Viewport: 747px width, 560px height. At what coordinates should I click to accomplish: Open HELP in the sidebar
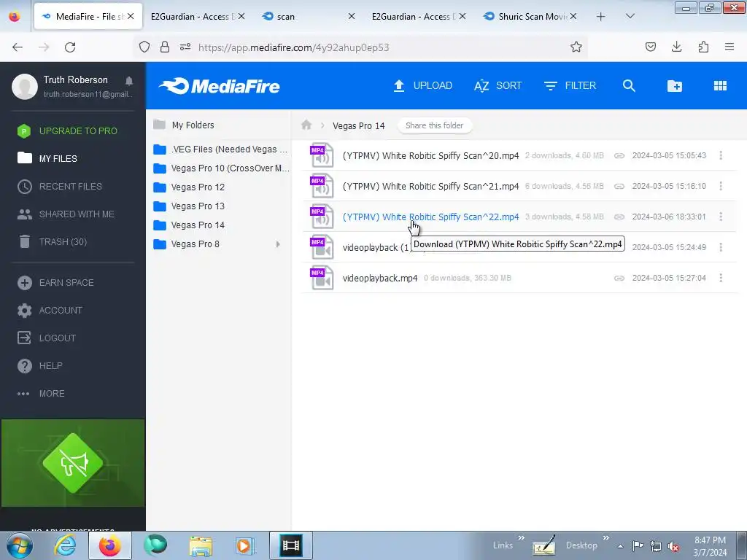click(40, 366)
